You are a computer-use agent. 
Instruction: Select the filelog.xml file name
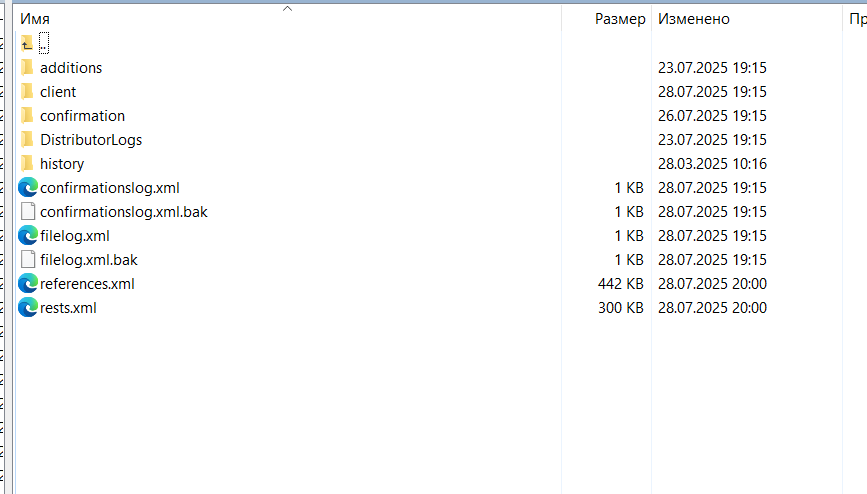[x=75, y=236]
